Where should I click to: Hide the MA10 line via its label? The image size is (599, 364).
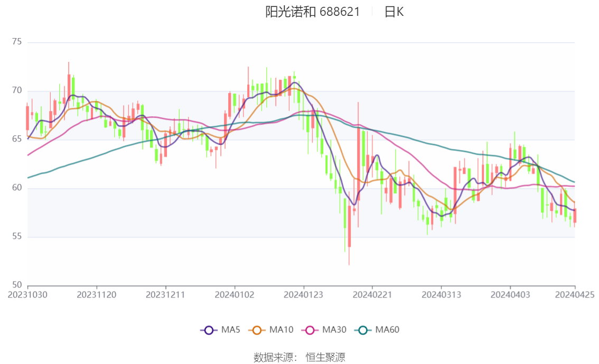click(281, 330)
